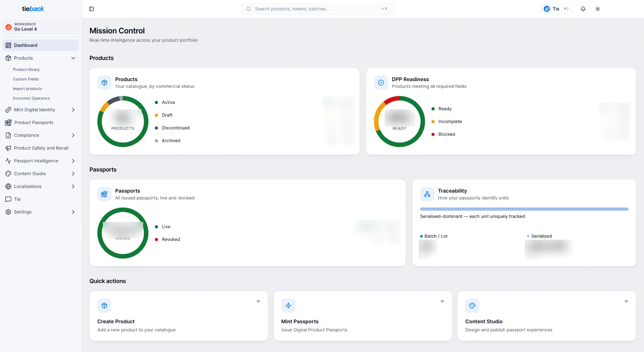Focus the search products, tokens, batches field

pyautogui.click(x=318, y=9)
